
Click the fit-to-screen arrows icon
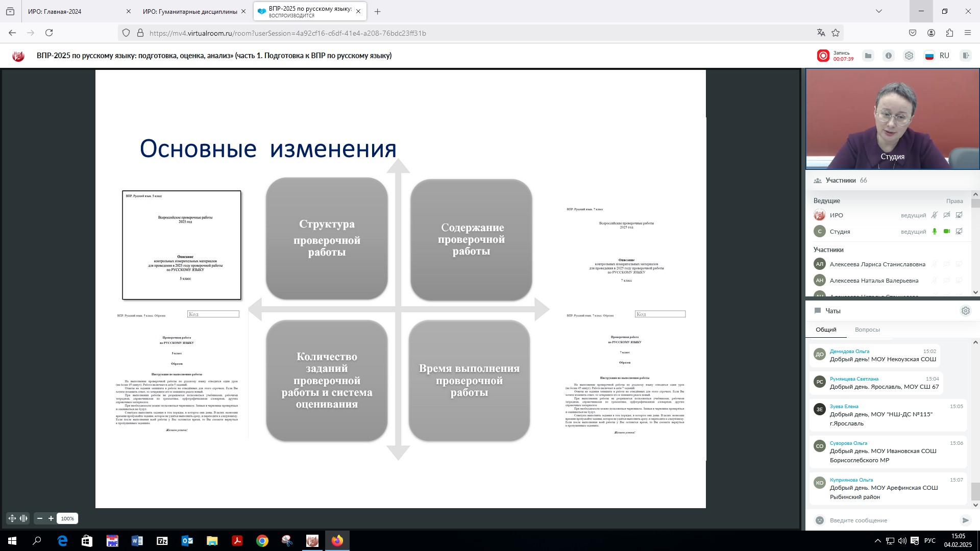[12, 518]
